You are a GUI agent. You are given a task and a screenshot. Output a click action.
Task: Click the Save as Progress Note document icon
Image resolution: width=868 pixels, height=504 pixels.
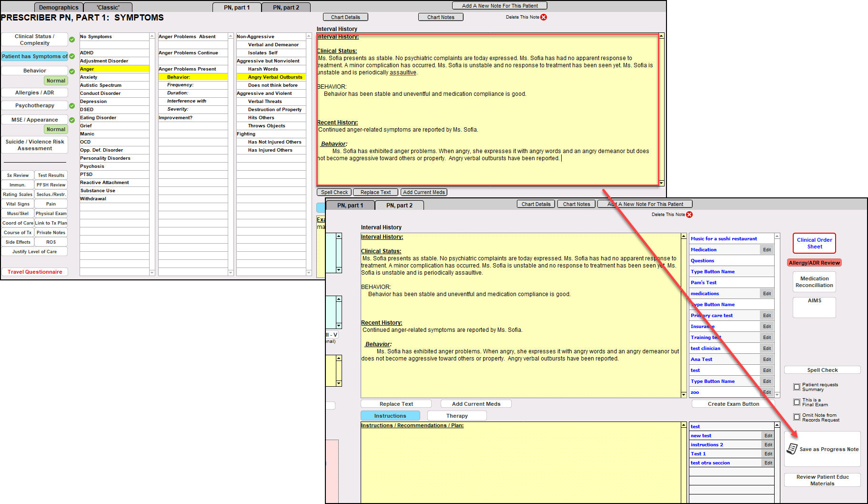tap(792, 449)
